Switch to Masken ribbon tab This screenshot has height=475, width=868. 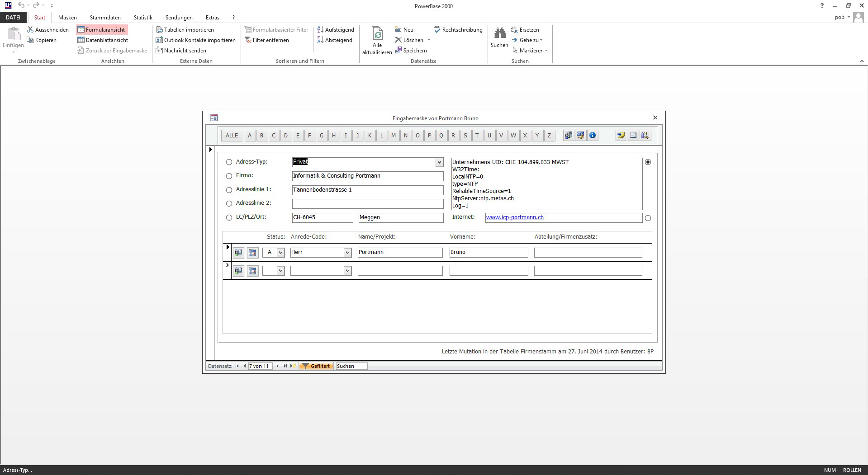click(67, 18)
